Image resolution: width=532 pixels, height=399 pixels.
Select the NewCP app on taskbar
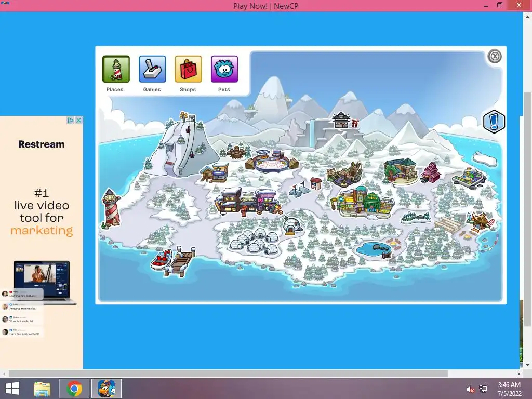pyautogui.click(x=107, y=389)
